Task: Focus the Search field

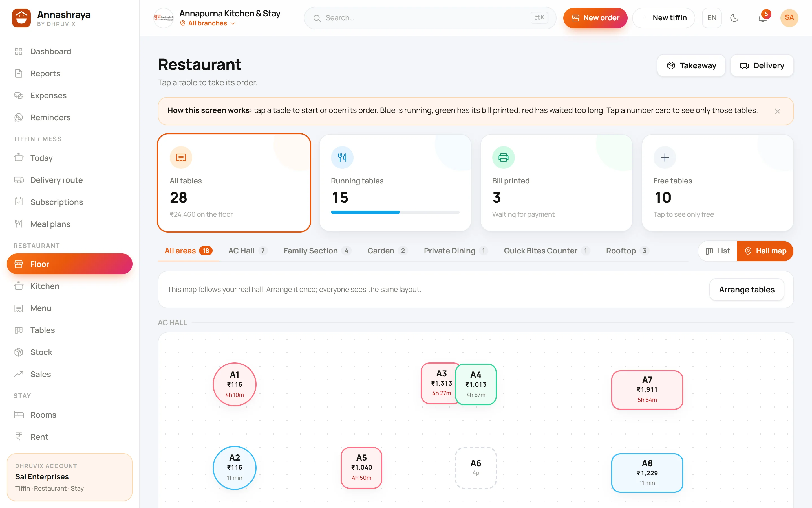Action: tap(430, 18)
